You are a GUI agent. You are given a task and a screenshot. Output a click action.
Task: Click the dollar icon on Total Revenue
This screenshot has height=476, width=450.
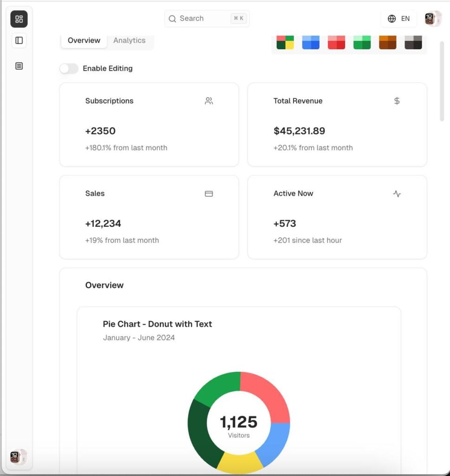tap(397, 101)
